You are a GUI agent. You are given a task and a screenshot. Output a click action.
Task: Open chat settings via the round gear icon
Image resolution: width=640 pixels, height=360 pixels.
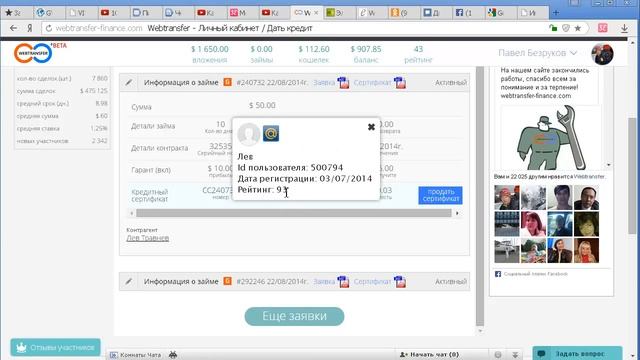click(x=498, y=355)
